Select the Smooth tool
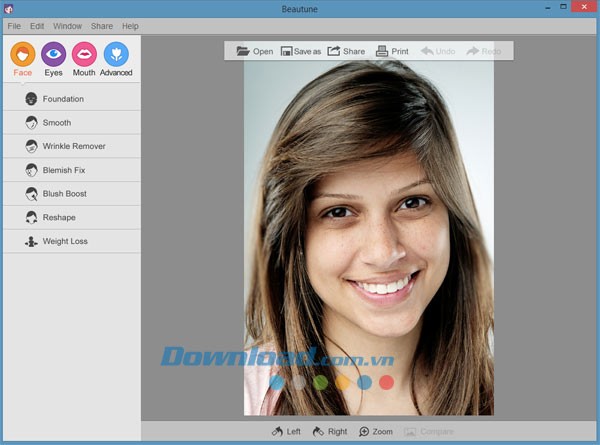 click(56, 123)
